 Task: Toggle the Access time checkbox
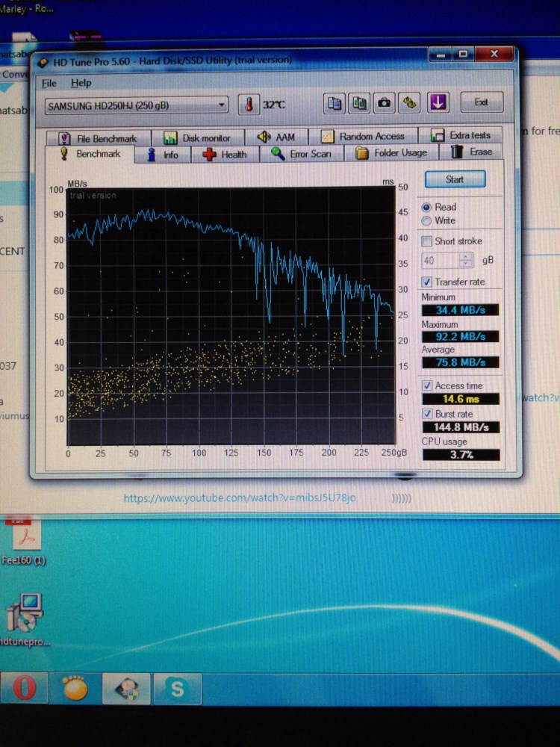click(x=427, y=386)
